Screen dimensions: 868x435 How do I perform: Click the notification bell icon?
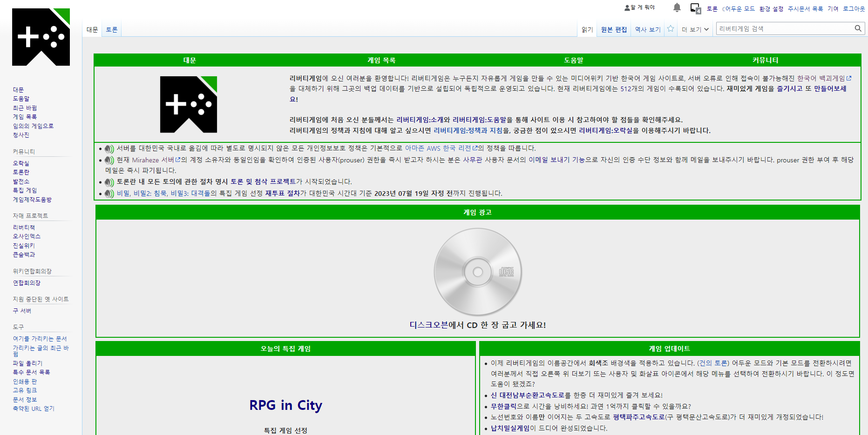coord(677,7)
